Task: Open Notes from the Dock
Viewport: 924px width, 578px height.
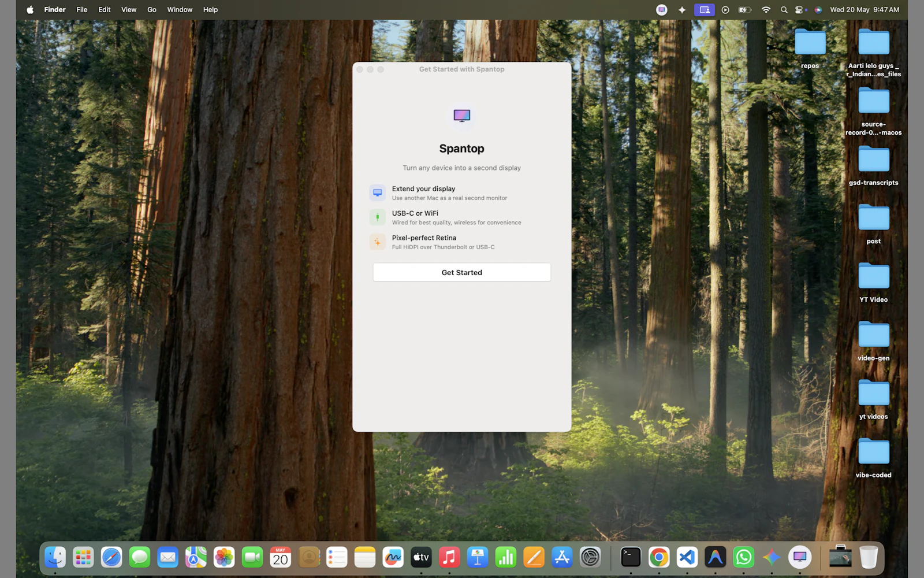Action: [365, 557]
